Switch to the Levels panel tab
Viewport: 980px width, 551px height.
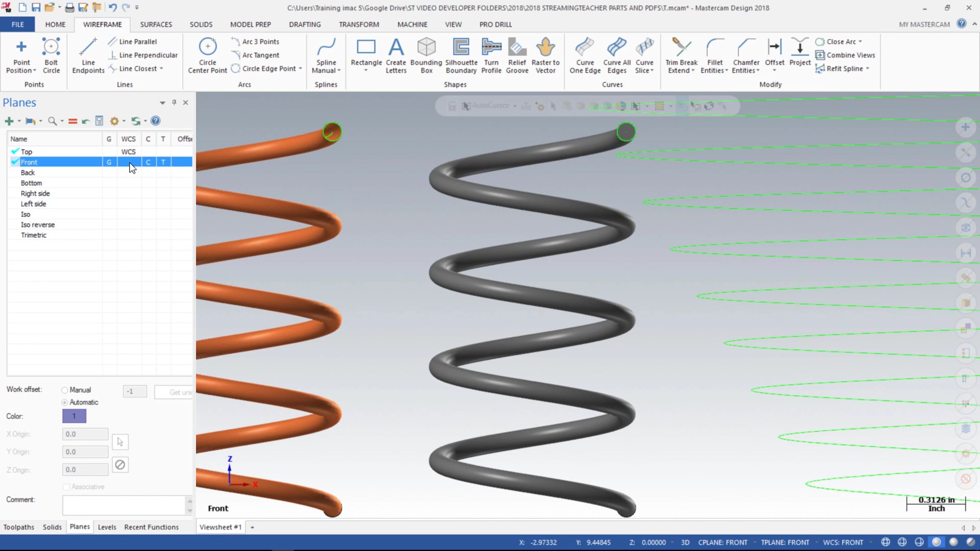(x=107, y=527)
